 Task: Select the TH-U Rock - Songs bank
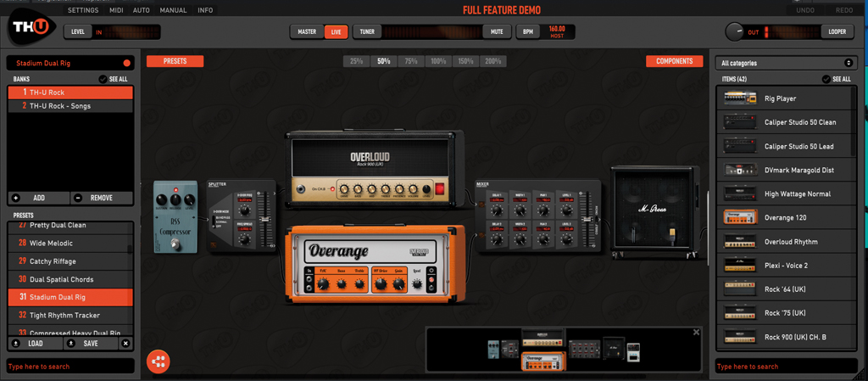[70, 106]
